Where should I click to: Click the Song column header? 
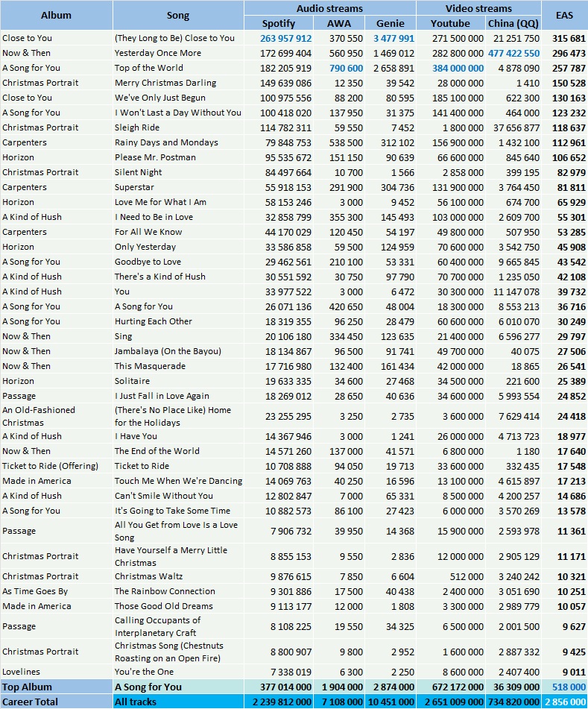pyautogui.click(x=178, y=16)
